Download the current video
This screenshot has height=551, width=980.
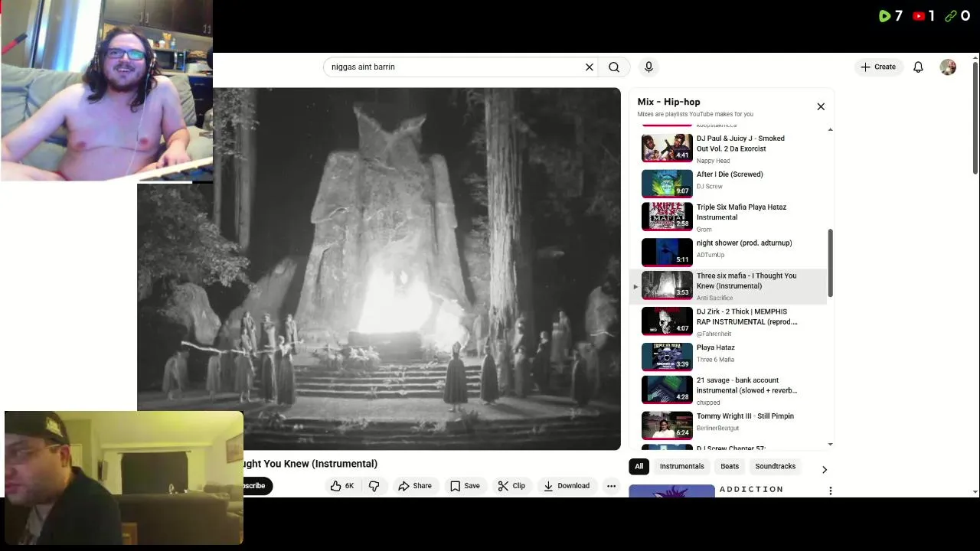(x=567, y=486)
